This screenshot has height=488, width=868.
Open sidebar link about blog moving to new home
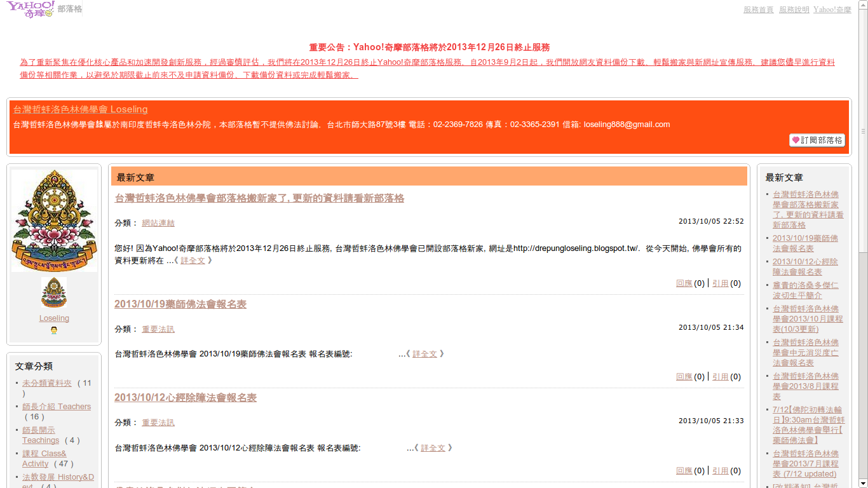pos(808,210)
